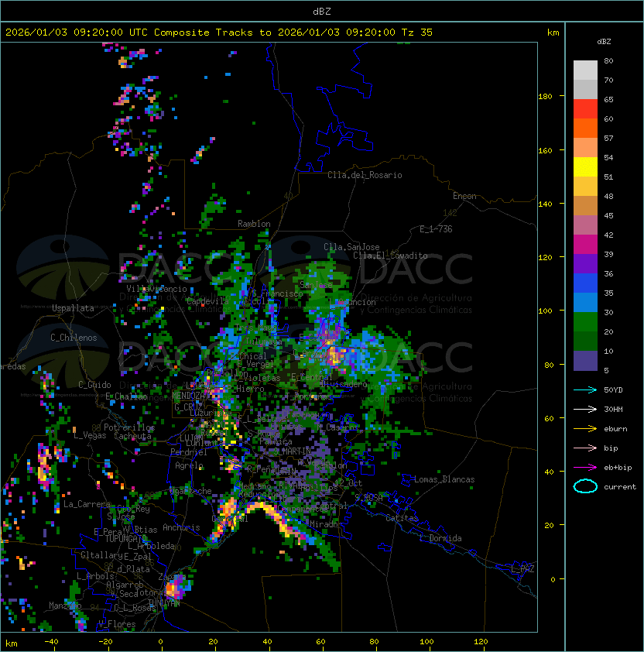Click the 'Agrelo' map label

tap(189, 465)
